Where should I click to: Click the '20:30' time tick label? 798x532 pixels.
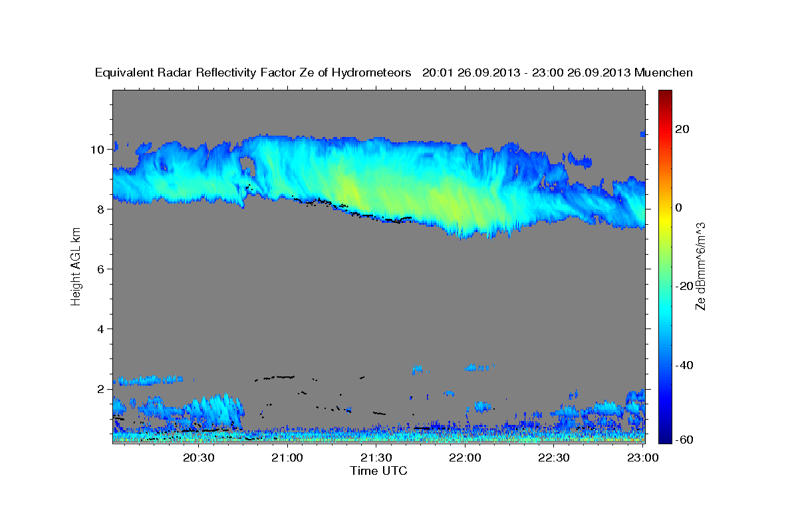pos(199,458)
